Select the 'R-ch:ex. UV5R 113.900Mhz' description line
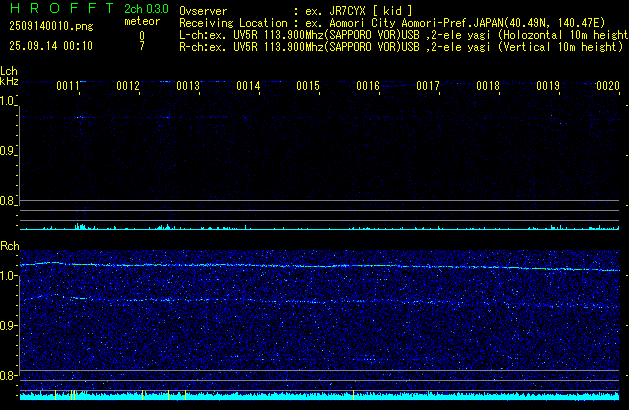The height and width of the screenshot is (410, 629). pos(401,47)
